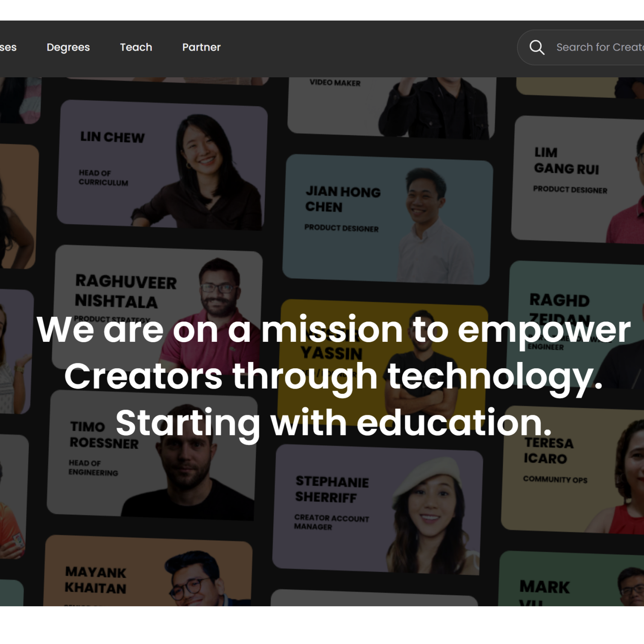This screenshot has width=644, height=644.
Task: Open the Mark Vu team card
Action: [571, 579]
